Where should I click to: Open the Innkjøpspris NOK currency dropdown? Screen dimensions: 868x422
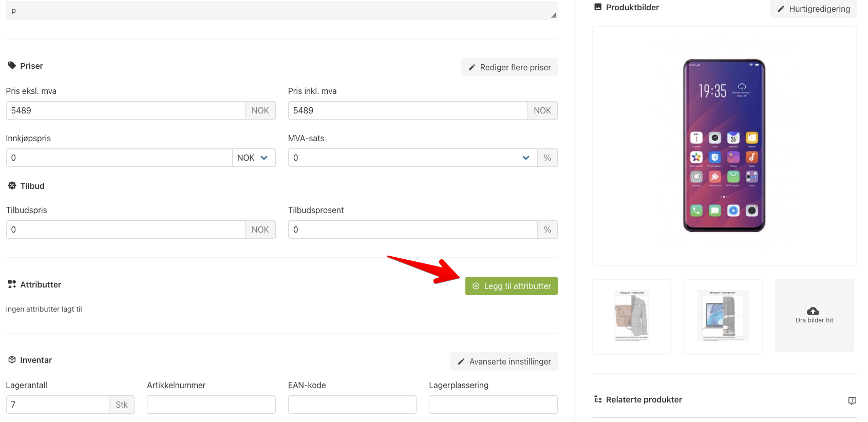254,158
